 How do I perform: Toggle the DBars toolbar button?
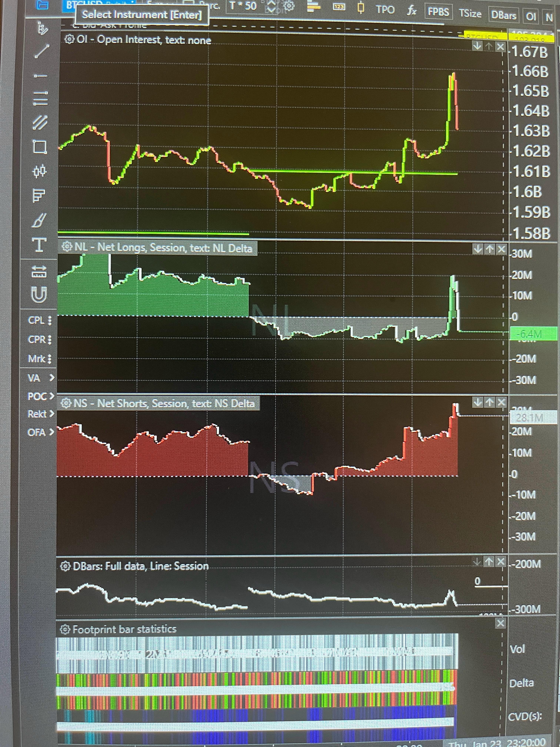pos(504,16)
